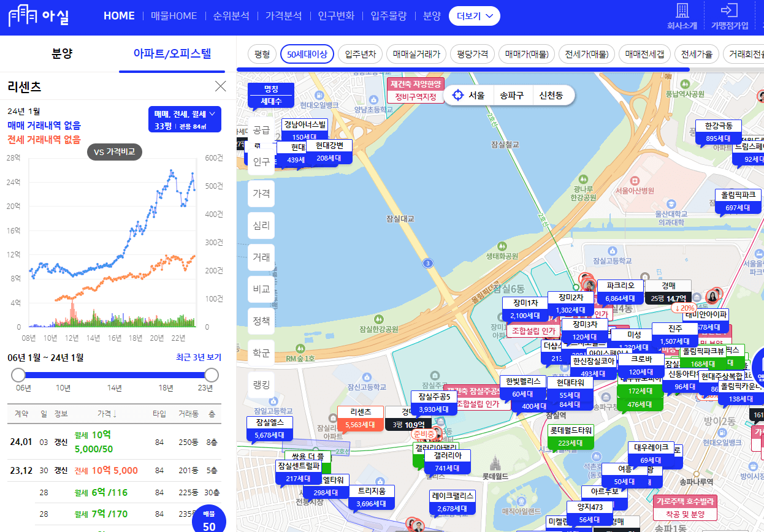Click the 20% drop badge on map
The image size is (764, 532).
[x=684, y=308]
